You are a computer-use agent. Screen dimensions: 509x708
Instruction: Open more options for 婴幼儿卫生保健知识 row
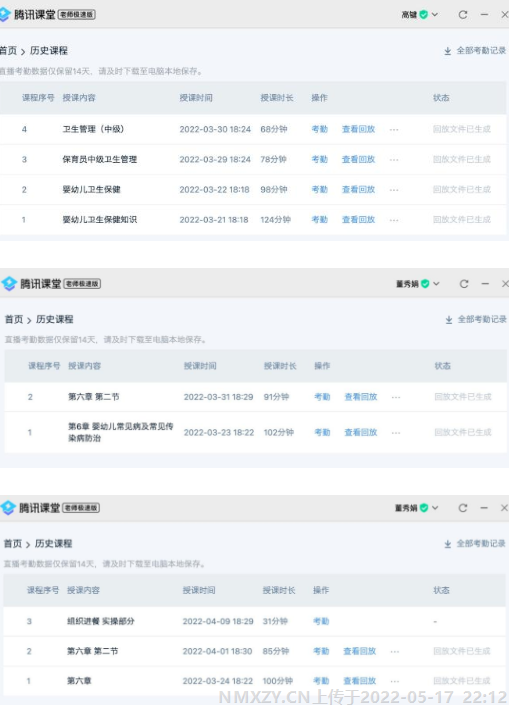[x=394, y=220]
